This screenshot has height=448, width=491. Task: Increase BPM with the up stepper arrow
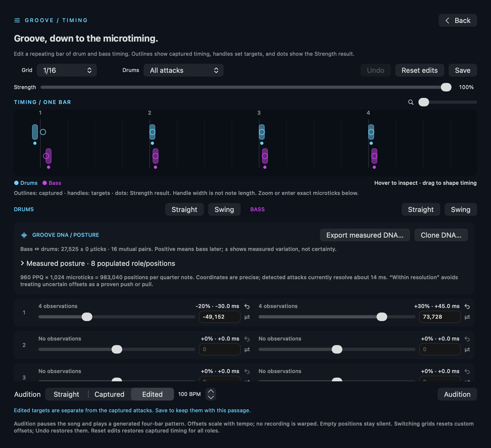coord(211,391)
